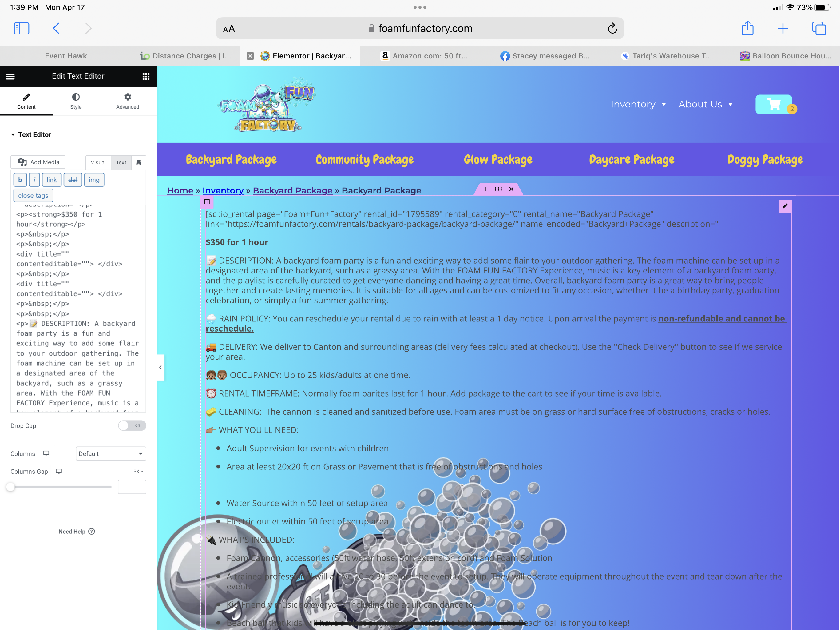Collapse the Elementor side panel
Screen dimensions: 840x630
point(160,367)
